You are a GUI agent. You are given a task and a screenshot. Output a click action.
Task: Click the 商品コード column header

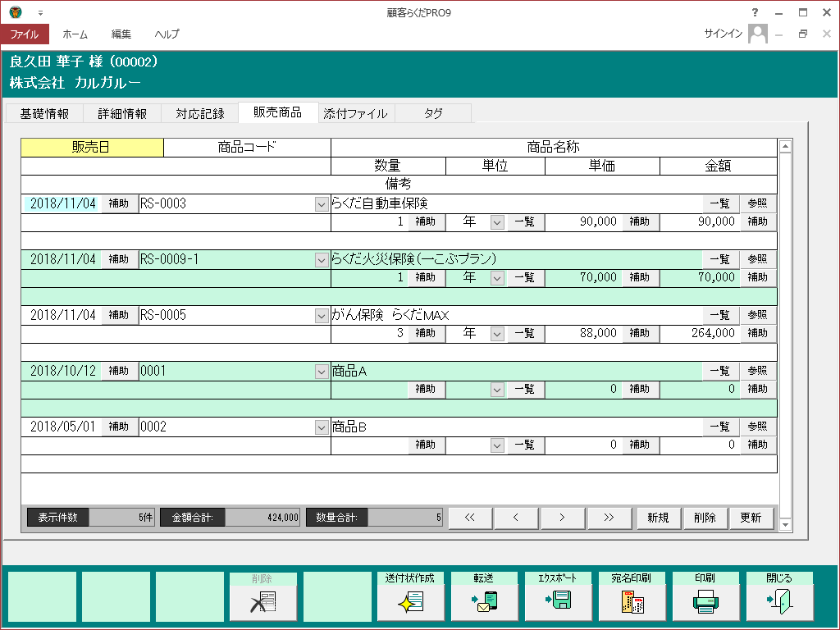coord(247,148)
